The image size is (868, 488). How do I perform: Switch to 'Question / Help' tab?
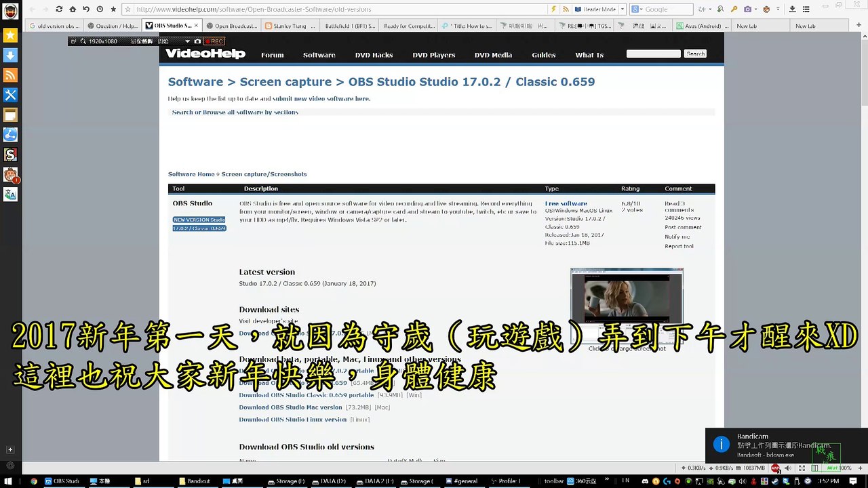coord(113,26)
